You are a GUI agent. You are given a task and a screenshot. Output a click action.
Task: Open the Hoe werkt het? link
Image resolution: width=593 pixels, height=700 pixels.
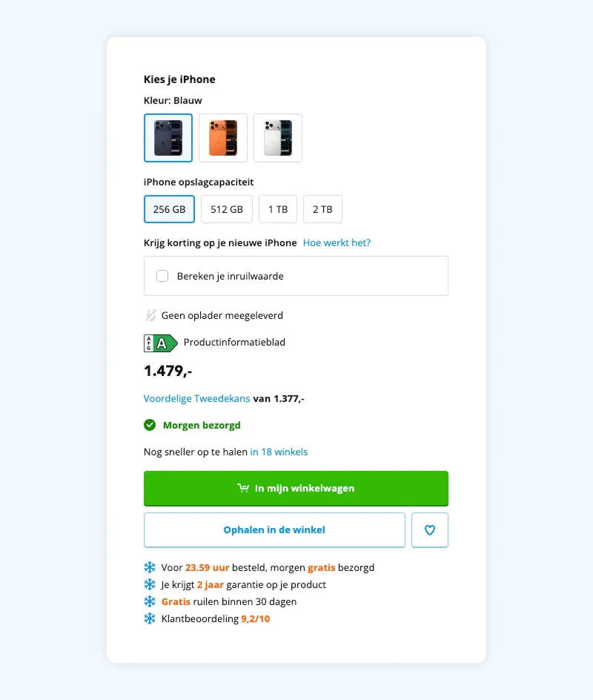(337, 243)
